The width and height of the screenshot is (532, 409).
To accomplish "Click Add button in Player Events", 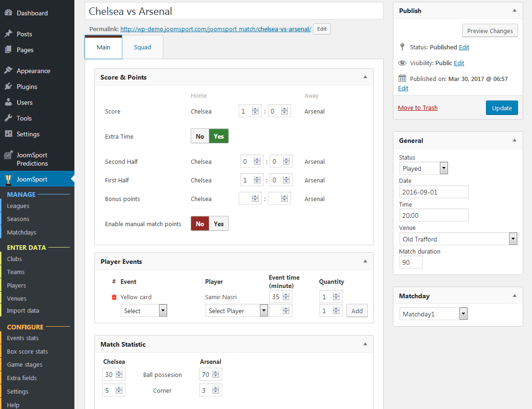I will click(x=357, y=310).
